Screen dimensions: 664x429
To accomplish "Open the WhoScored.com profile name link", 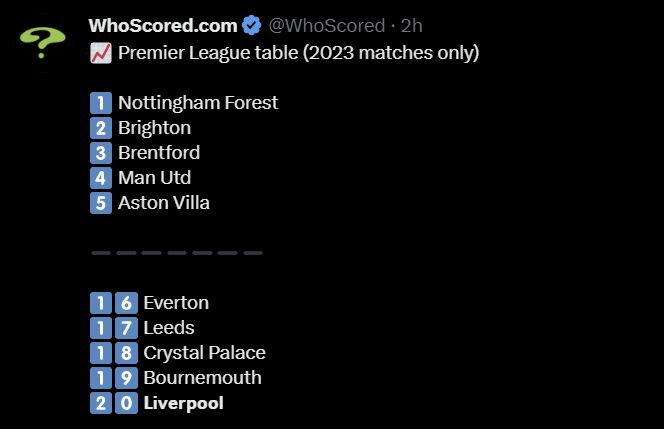I will click(x=163, y=26).
